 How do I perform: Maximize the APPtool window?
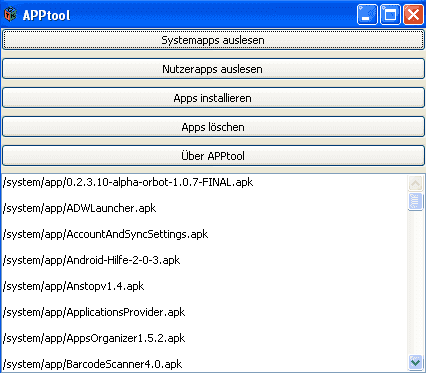click(390, 15)
